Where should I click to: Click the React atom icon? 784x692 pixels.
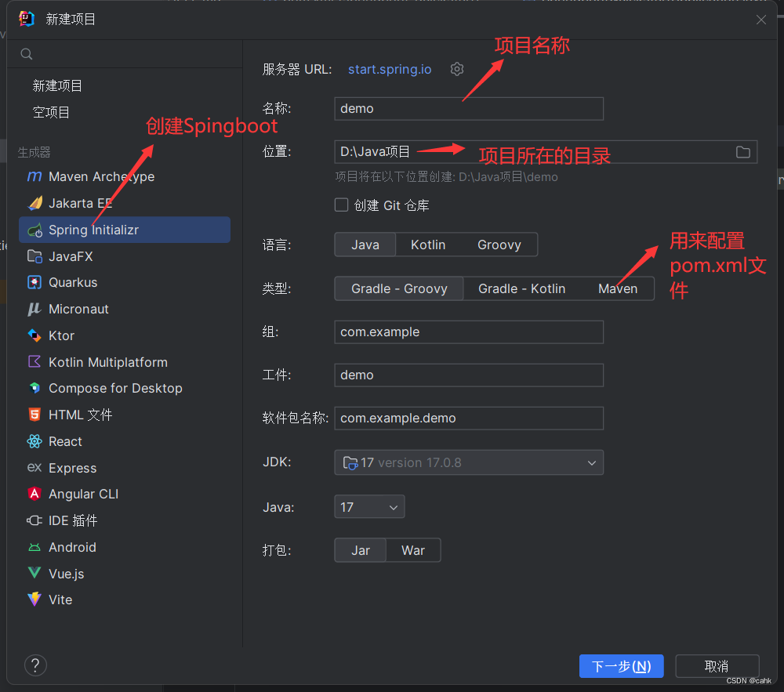pyautogui.click(x=34, y=441)
